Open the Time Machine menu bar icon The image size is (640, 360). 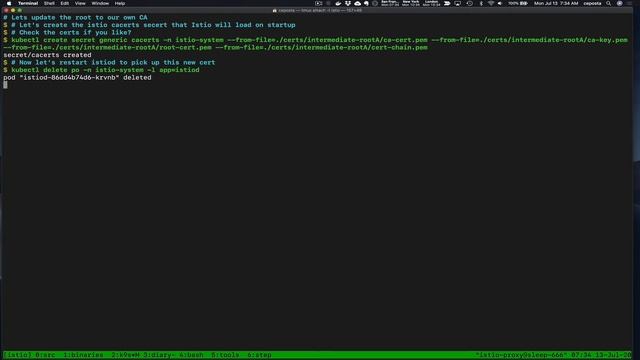click(470, 3)
